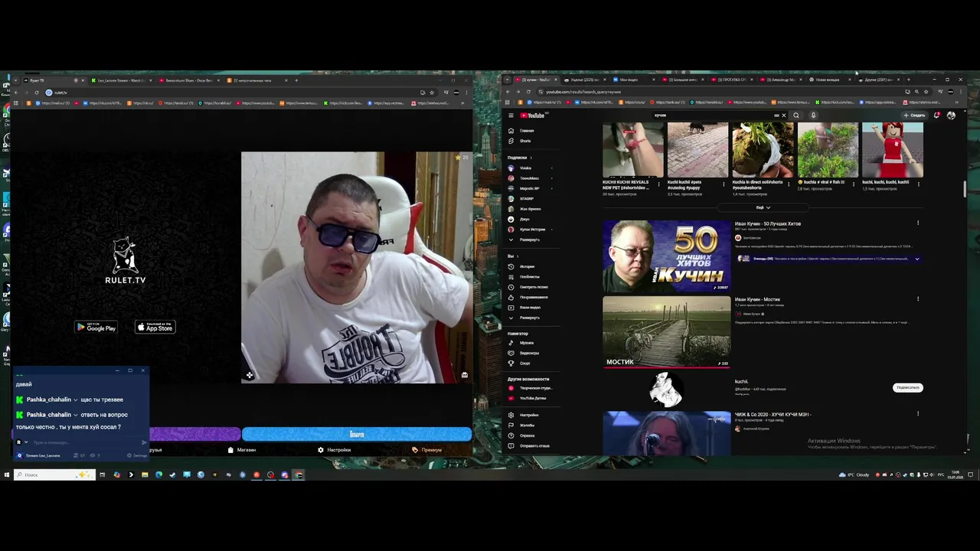Open options for the Иван Кучин - Мостик video

point(918,299)
